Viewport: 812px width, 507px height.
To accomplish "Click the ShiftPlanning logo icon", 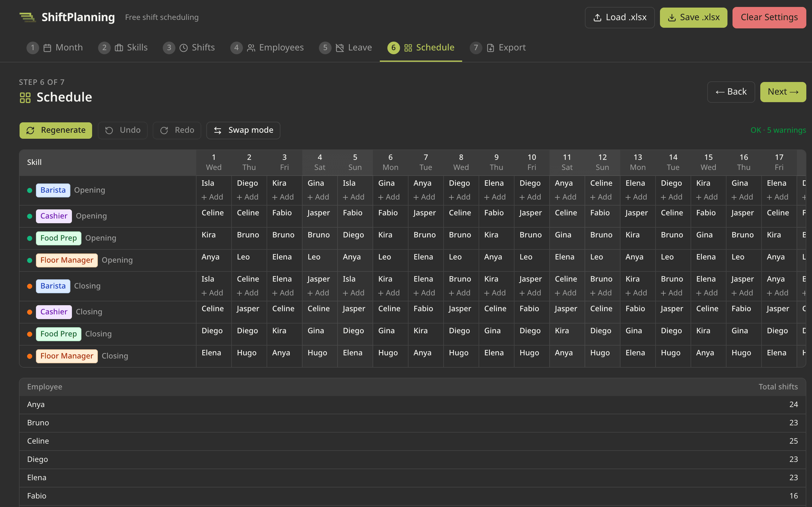I will point(28,17).
